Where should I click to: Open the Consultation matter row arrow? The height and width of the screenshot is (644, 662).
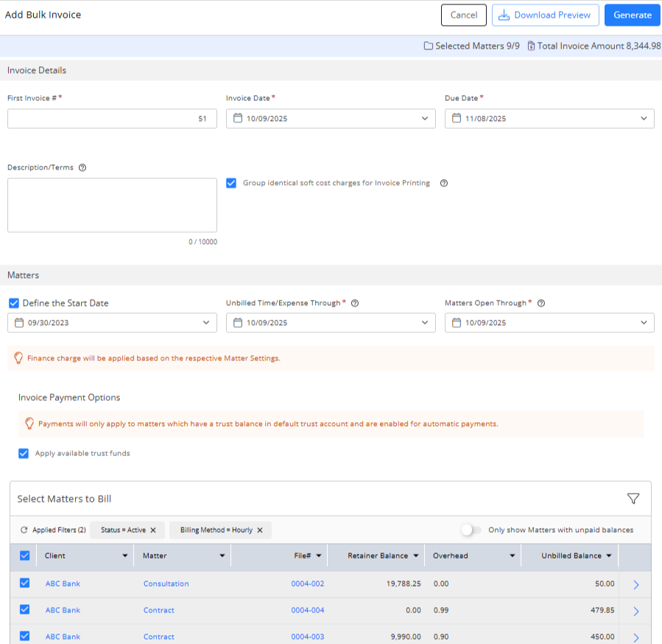(x=635, y=584)
